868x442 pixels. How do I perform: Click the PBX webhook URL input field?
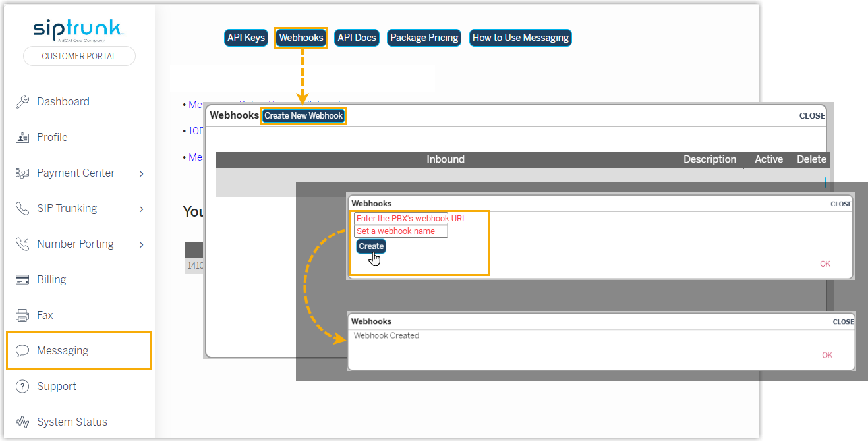pyautogui.click(x=401, y=219)
